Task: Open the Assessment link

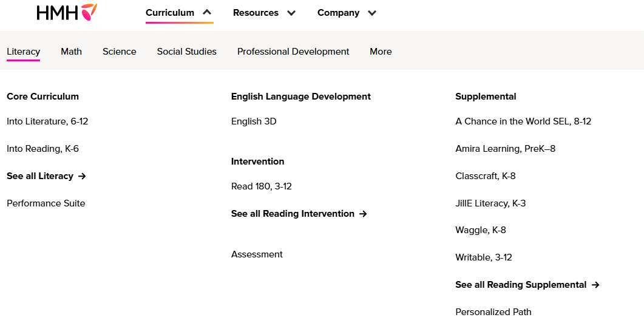Action: click(x=257, y=254)
